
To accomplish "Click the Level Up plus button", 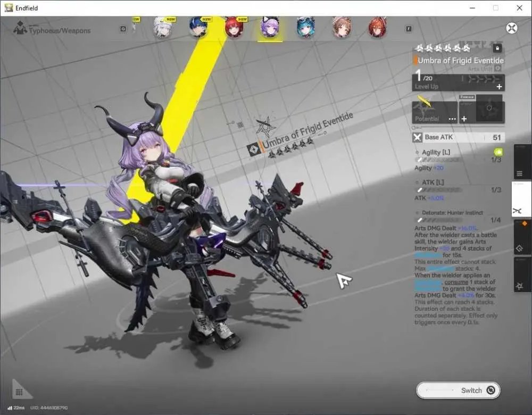I will 499,87.
